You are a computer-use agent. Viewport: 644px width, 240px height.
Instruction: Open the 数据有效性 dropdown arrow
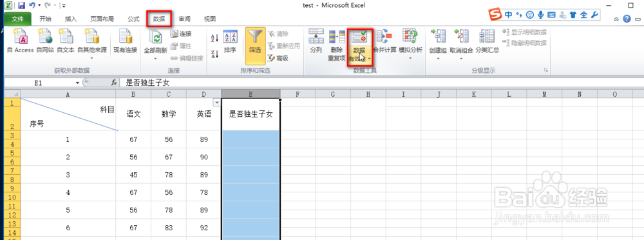[x=369, y=59]
